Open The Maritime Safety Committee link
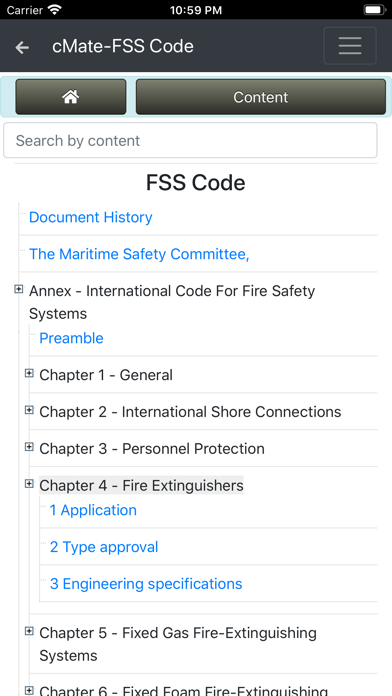Image resolution: width=392 pixels, height=696 pixels. point(139,254)
